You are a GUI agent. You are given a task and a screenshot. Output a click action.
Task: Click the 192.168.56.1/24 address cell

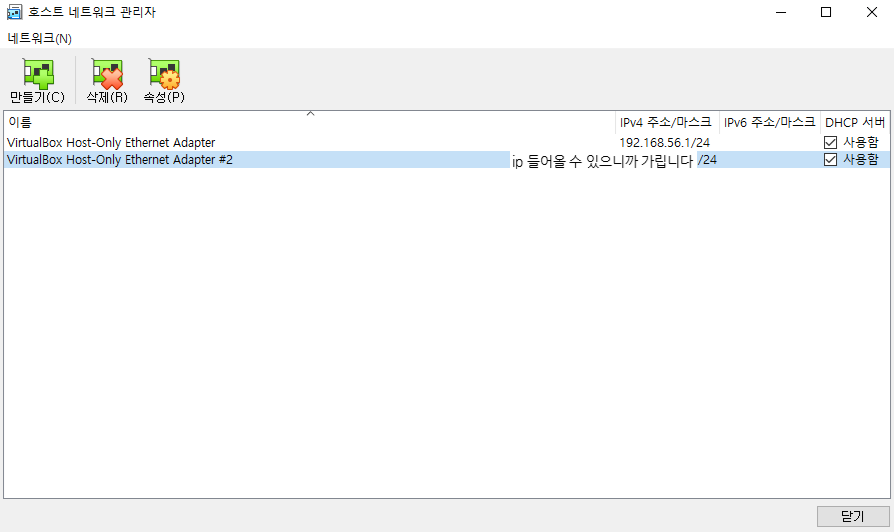[x=665, y=143]
